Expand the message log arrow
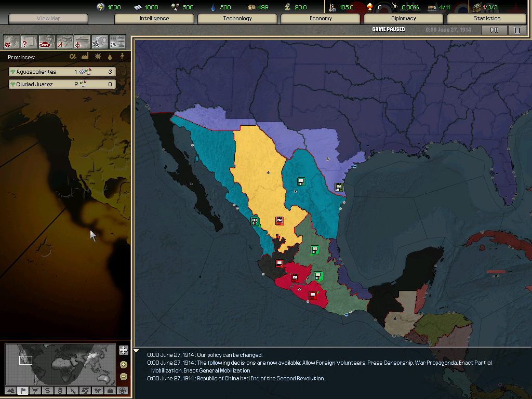This screenshot has width=532, height=399. click(137, 351)
